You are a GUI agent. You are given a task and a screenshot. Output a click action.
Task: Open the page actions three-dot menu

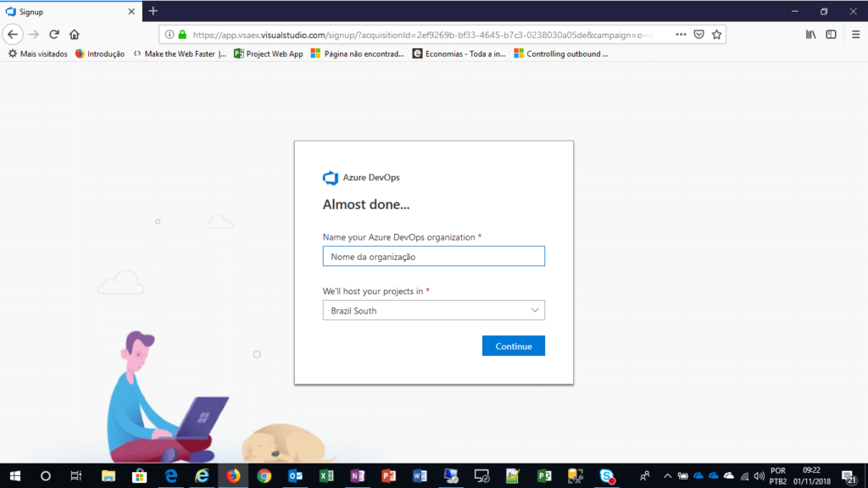click(x=681, y=34)
